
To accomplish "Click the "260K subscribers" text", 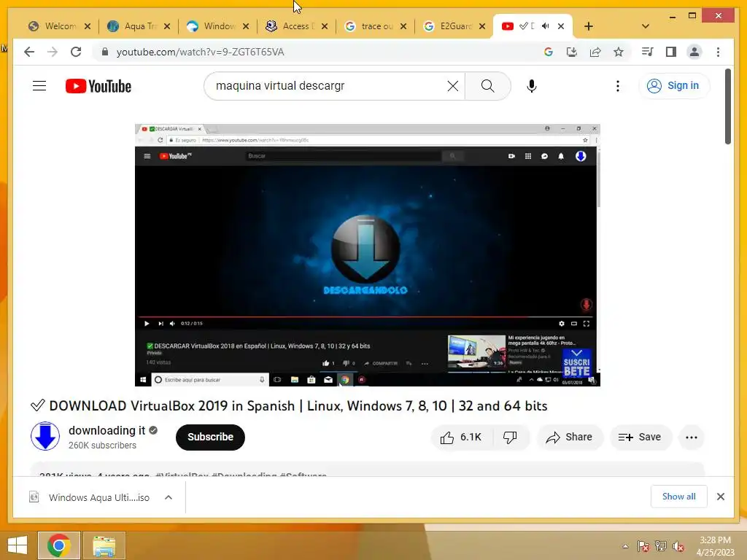I will (x=102, y=446).
